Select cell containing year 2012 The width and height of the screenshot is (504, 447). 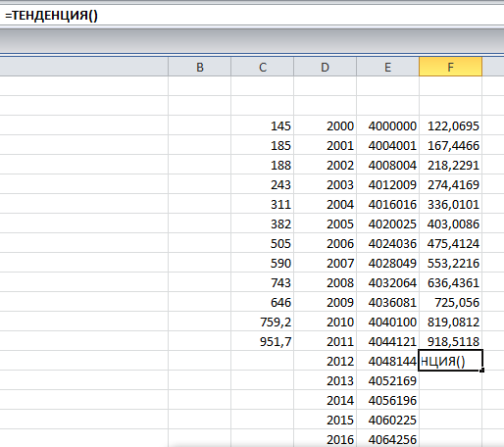pos(326,361)
